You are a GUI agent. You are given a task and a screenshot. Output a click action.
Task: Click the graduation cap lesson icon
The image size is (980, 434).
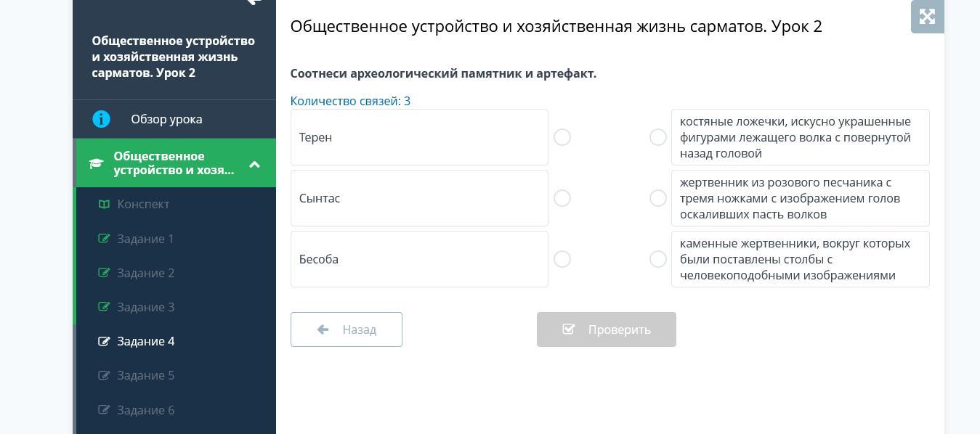click(x=96, y=163)
